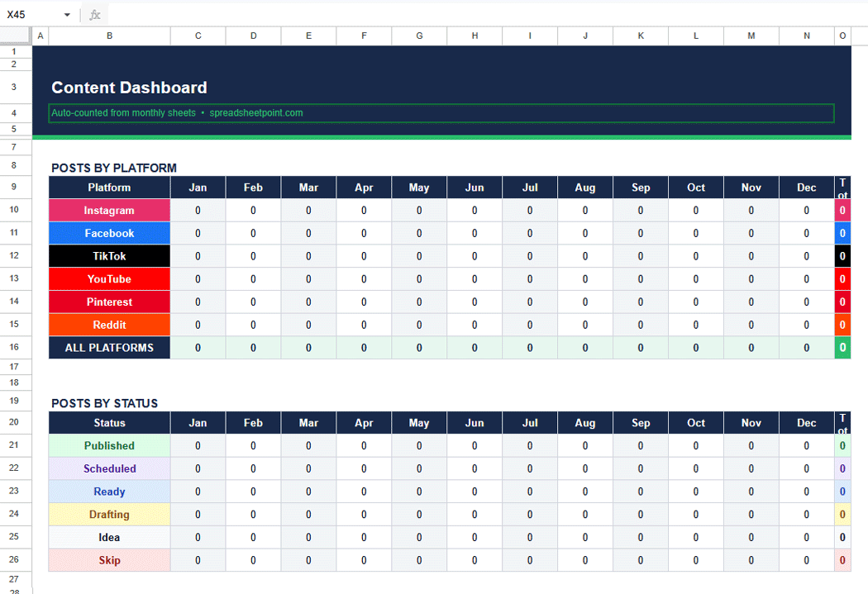Click the Published status cell

109,445
